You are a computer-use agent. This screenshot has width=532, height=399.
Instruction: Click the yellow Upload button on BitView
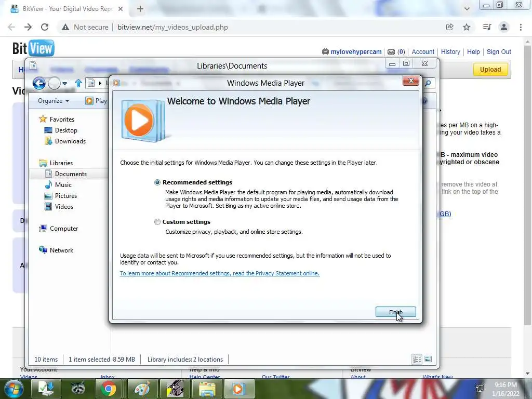point(490,69)
